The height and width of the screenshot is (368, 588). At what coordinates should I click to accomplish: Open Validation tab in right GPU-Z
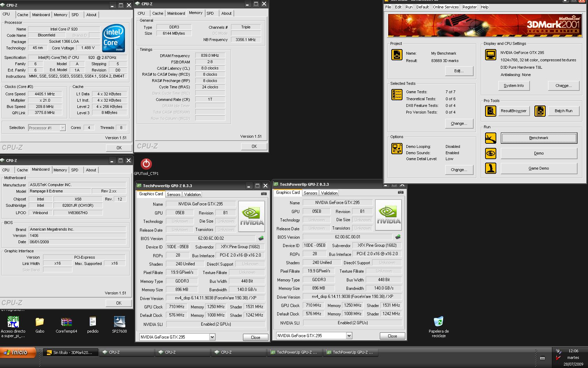pos(329,193)
